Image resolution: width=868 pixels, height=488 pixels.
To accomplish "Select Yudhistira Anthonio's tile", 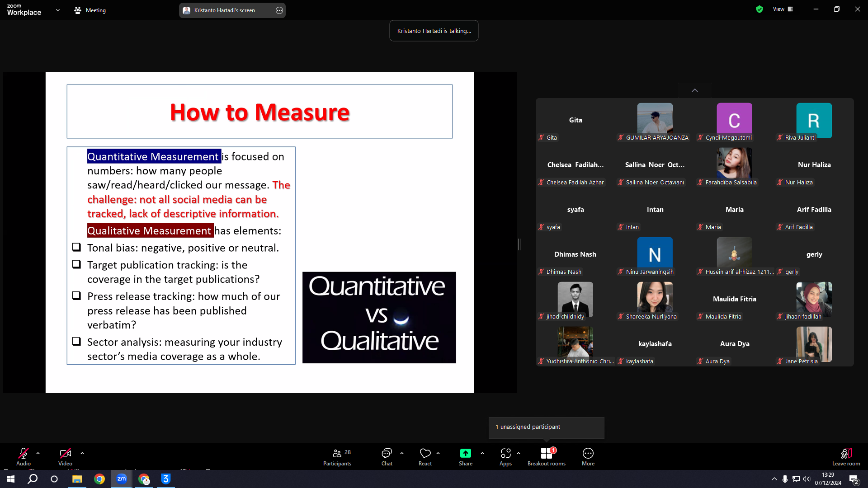I will pyautogui.click(x=576, y=344).
